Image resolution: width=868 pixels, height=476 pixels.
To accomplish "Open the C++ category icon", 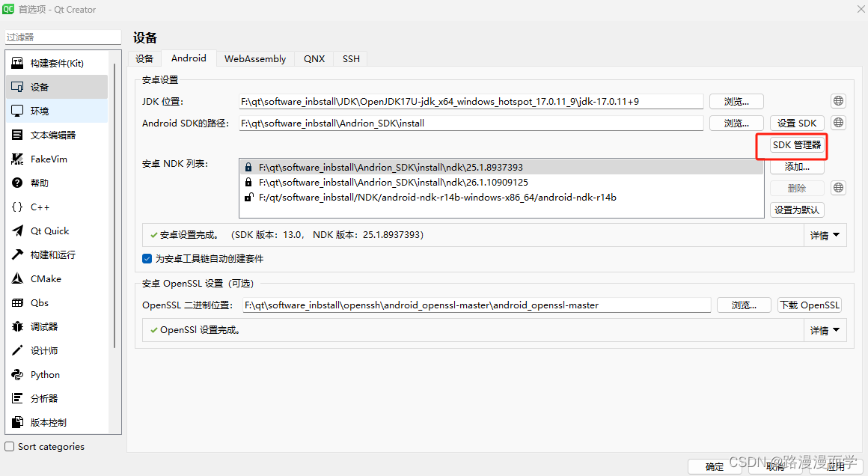I will coord(18,207).
